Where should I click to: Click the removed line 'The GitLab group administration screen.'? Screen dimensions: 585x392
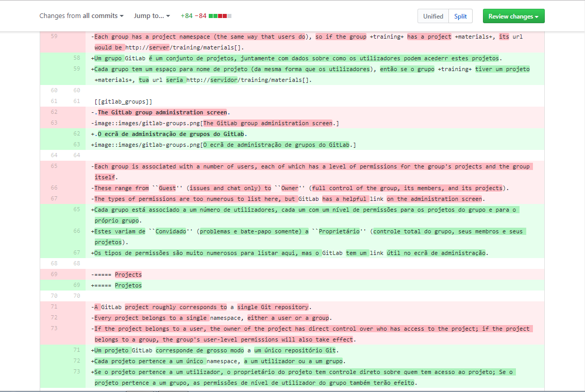[x=162, y=112]
